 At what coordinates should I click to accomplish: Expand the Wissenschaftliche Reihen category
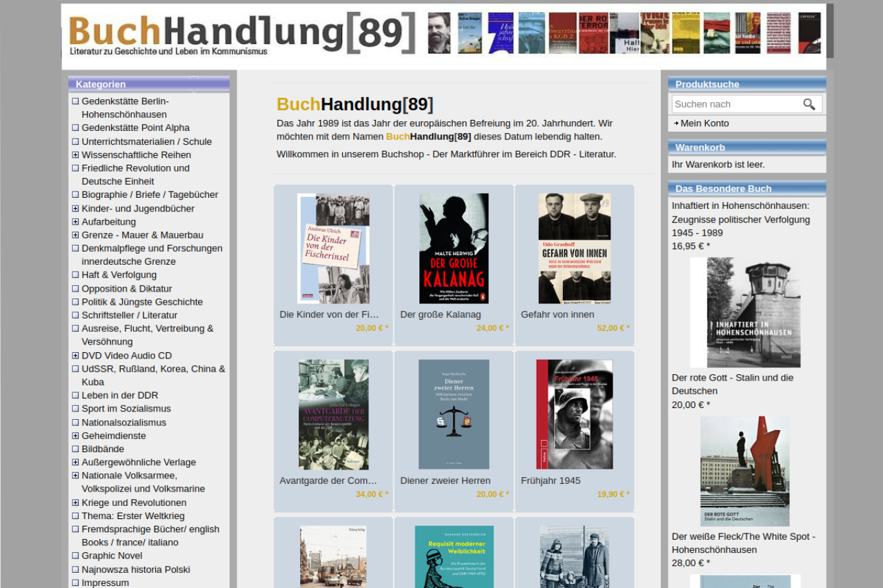pyautogui.click(x=75, y=154)
